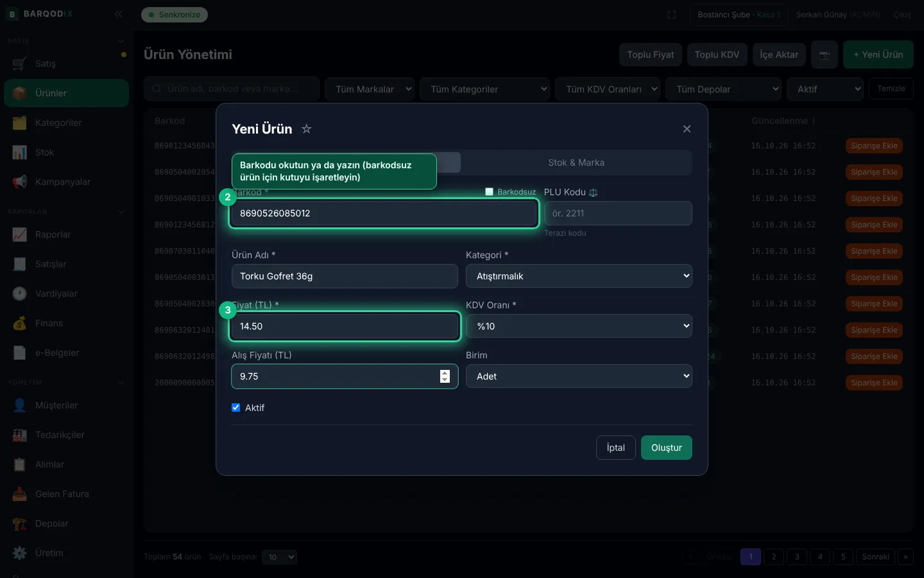This screenshot has height=578, width=924.
Task: Click the Müşteriler person icon
Action: click(x=20, y=405)
